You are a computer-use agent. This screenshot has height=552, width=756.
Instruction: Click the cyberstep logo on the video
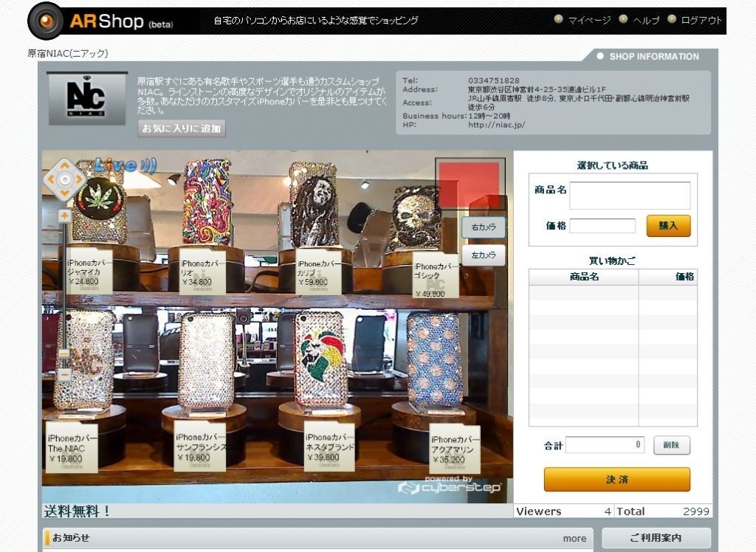449,486
